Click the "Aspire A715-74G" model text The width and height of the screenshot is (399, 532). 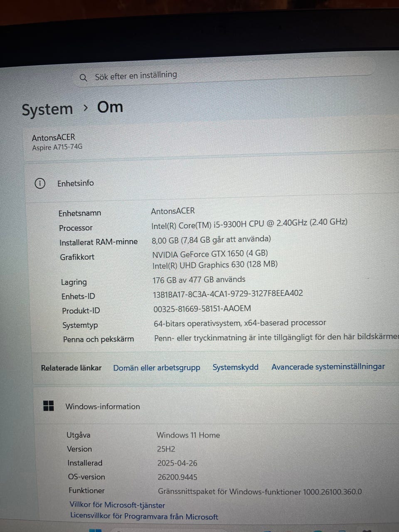click(x=57, y=147)
